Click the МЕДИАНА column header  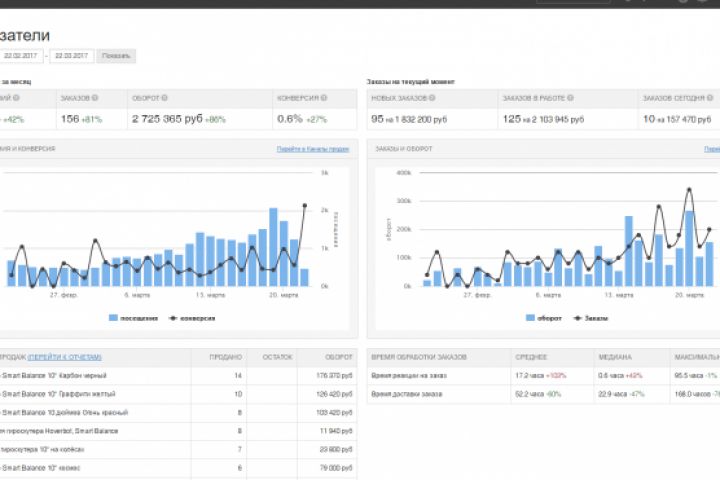pos(615,357)
